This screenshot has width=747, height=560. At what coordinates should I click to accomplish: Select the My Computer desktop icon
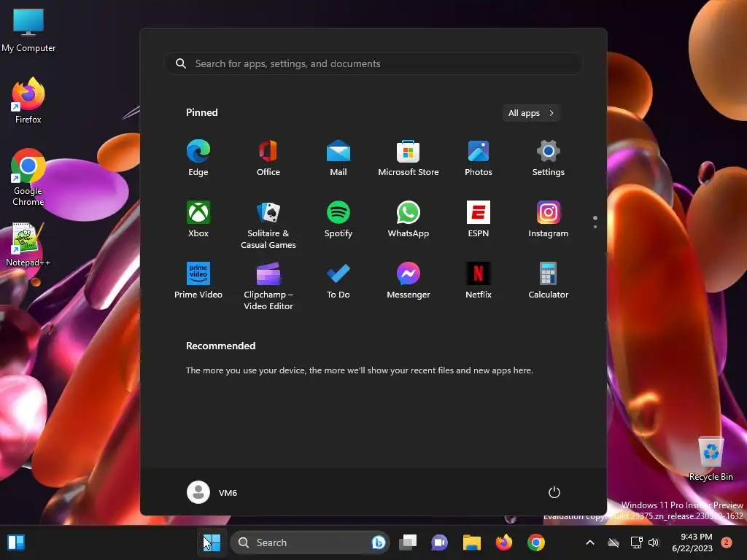(x=28, y=30)
